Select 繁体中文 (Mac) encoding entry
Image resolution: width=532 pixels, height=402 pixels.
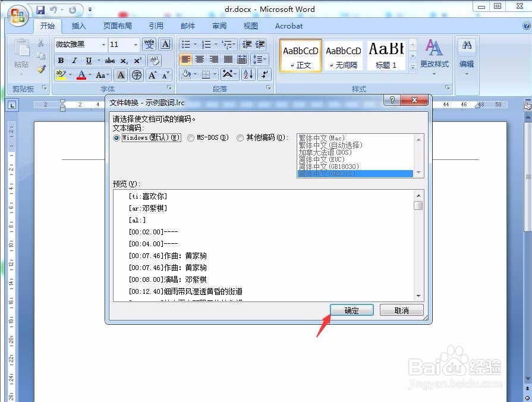[322, 138]
